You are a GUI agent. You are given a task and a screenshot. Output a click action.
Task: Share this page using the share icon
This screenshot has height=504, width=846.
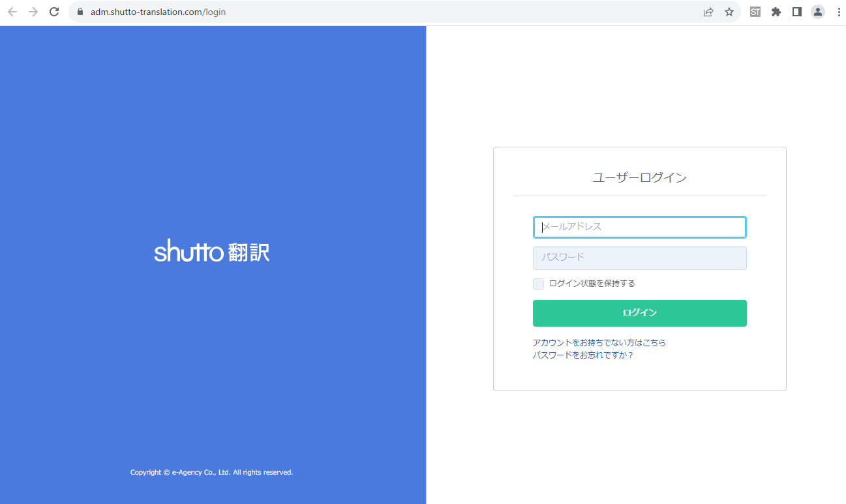(x=708, y=12)
